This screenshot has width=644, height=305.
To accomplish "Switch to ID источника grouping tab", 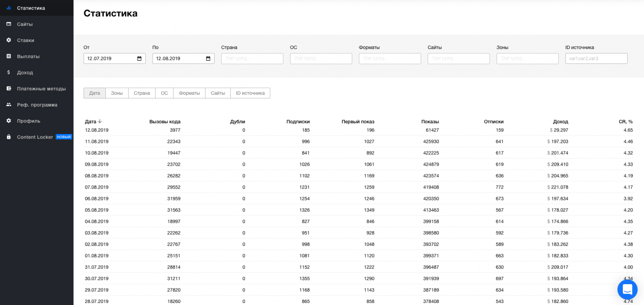I will 250,93.
